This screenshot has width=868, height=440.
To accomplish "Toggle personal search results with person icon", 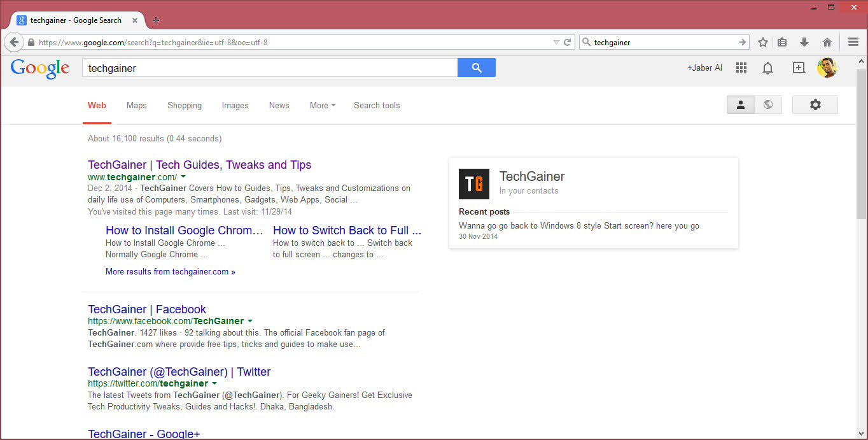I will 740,104.
